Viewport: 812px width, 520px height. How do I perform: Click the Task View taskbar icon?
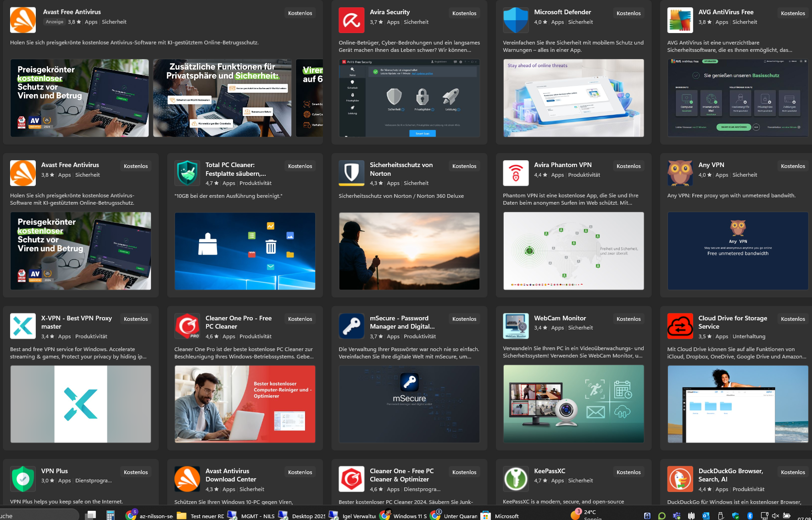[x=91, y=515]
